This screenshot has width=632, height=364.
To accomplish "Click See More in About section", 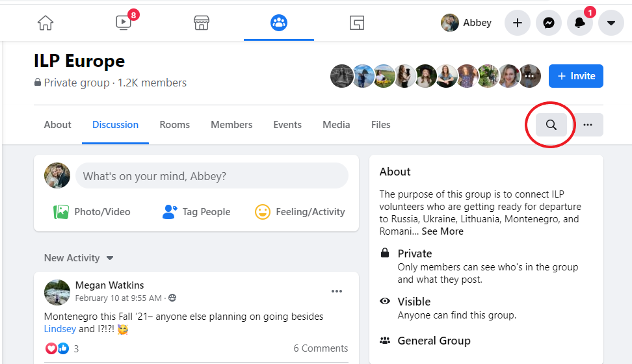I will pyautogui.click(x=443, y=231).
